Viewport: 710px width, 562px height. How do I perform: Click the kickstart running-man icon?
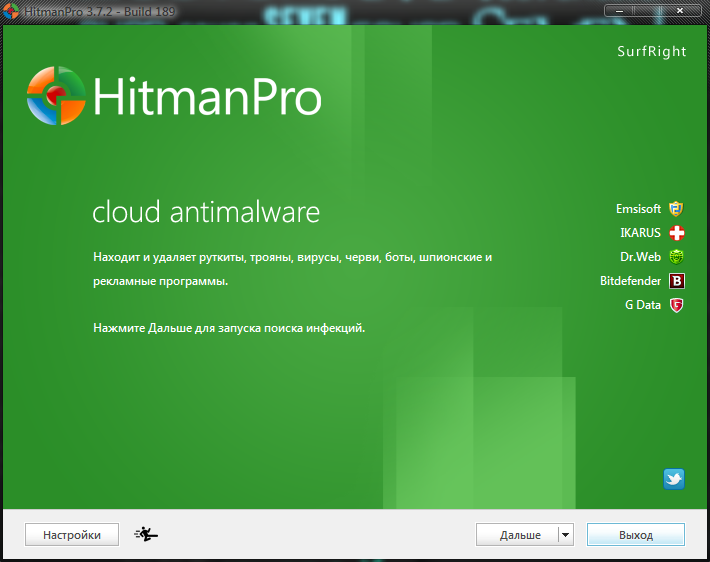[146, 534]
